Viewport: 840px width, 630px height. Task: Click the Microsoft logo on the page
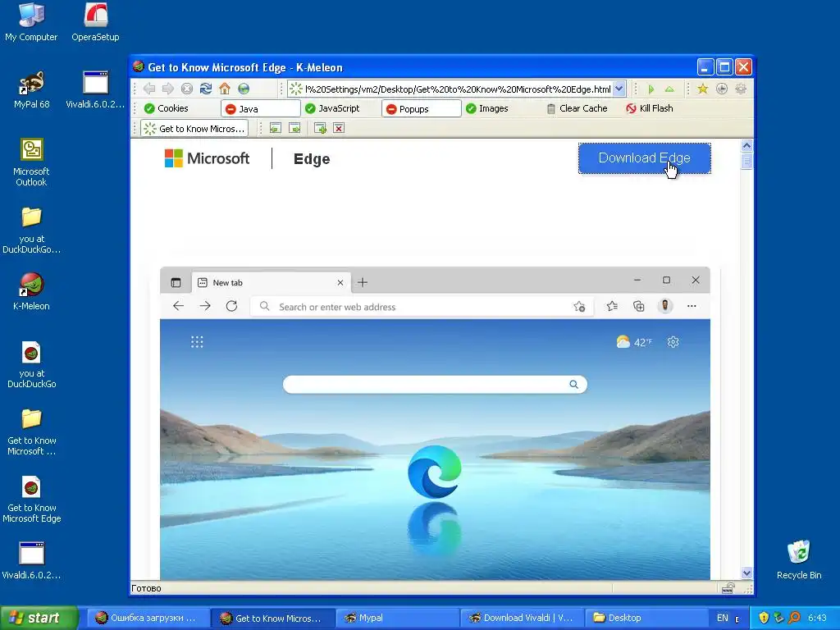(207, 158)
